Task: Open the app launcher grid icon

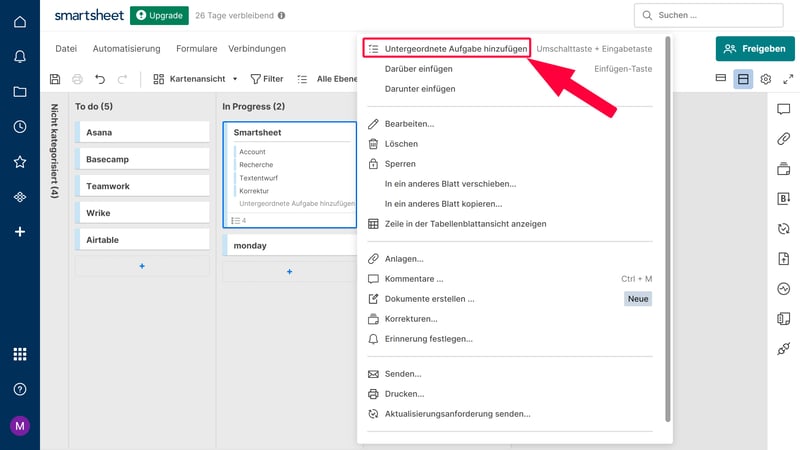Action: pos(20,354)
